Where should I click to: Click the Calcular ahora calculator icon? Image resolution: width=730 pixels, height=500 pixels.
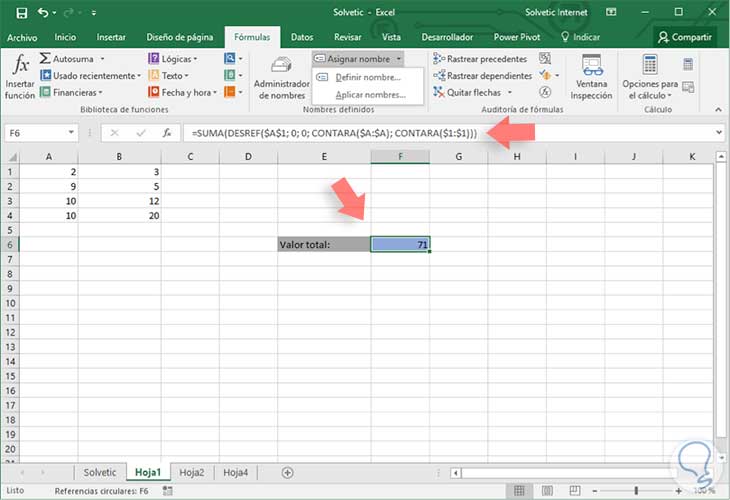[688, 64]
